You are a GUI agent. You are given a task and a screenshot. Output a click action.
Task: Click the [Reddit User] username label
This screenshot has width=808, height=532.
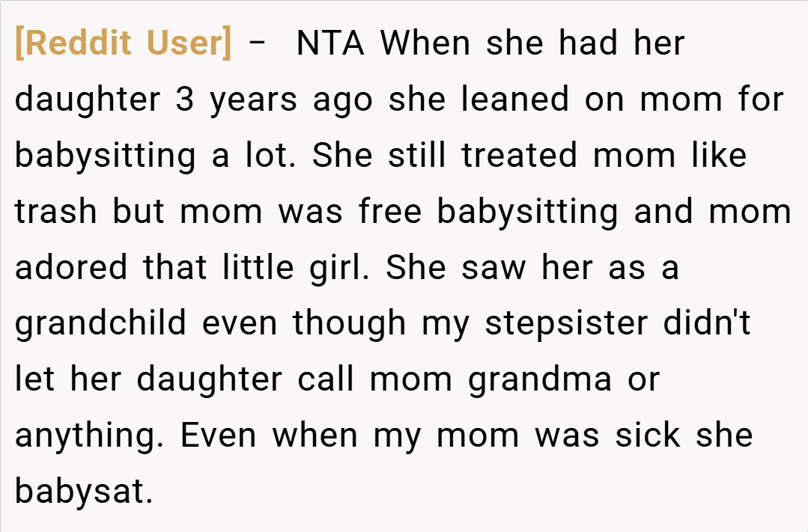click(x=124, y=43)
